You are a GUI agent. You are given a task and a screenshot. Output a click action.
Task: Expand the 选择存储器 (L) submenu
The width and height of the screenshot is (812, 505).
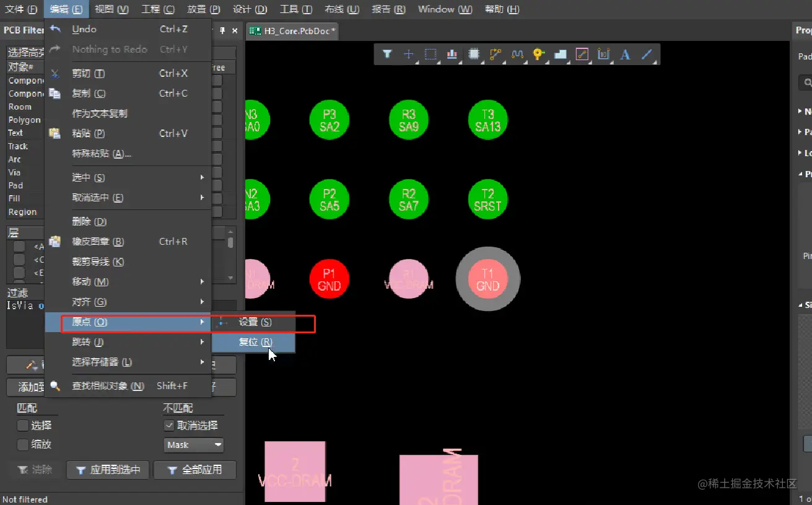(128, 362)
